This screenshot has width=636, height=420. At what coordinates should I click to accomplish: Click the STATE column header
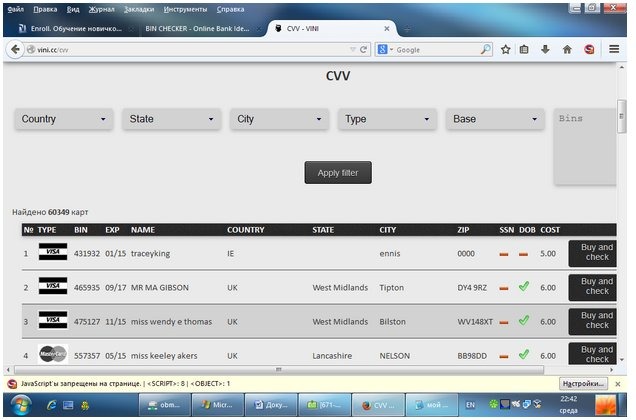323,230
